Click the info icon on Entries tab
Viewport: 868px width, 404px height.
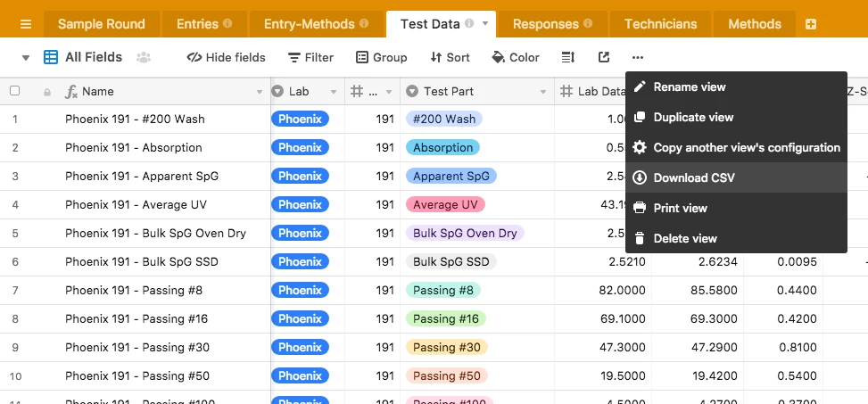tap(227, 24)
